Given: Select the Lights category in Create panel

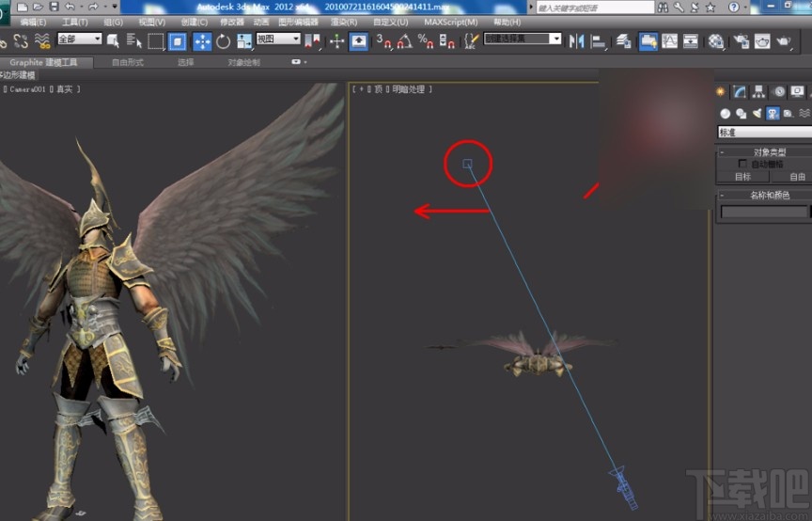Looking at the screenshot, I should point(757,113).
